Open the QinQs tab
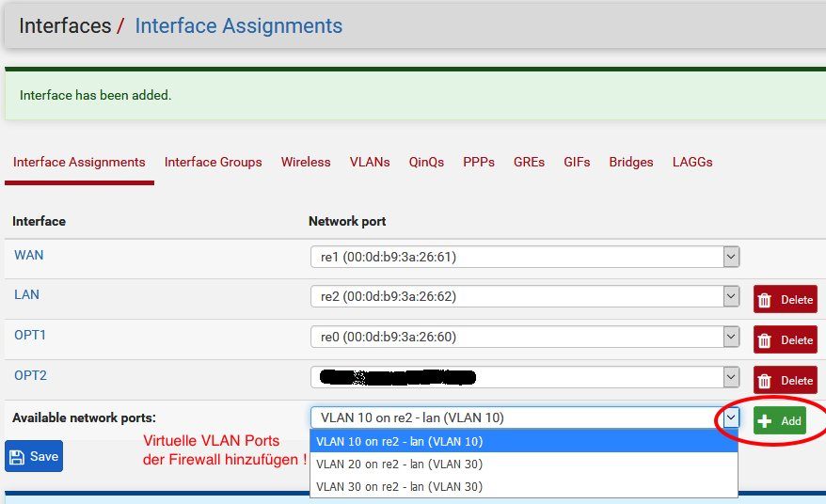This screenshot has height=504, width=826. (426, 163)
